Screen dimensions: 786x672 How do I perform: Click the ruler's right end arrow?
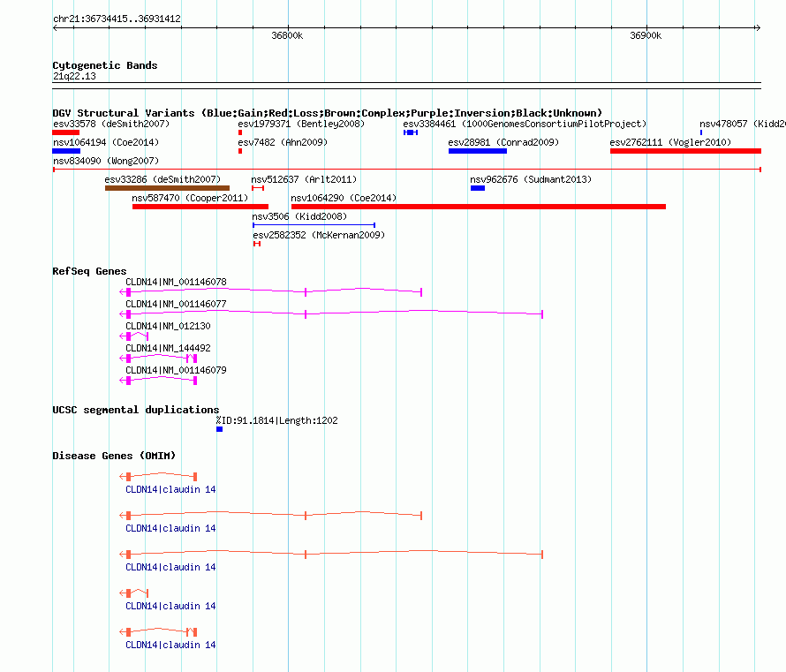[758, 28]
